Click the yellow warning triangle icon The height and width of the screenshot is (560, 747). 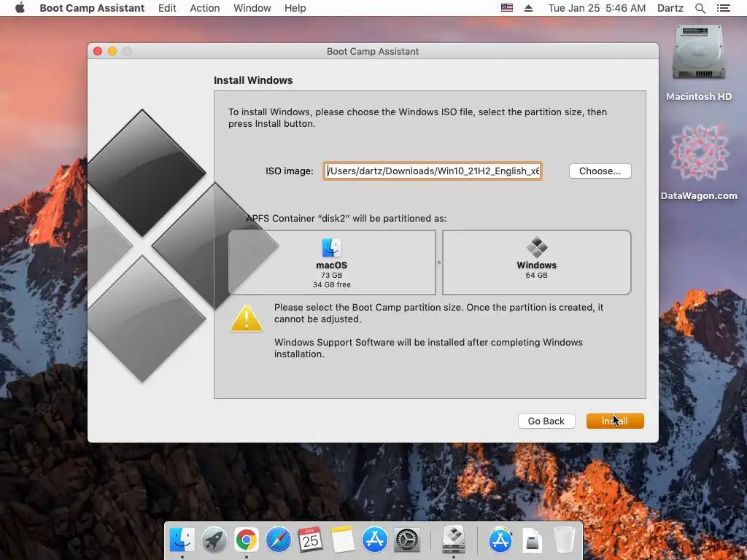[247, 318]
